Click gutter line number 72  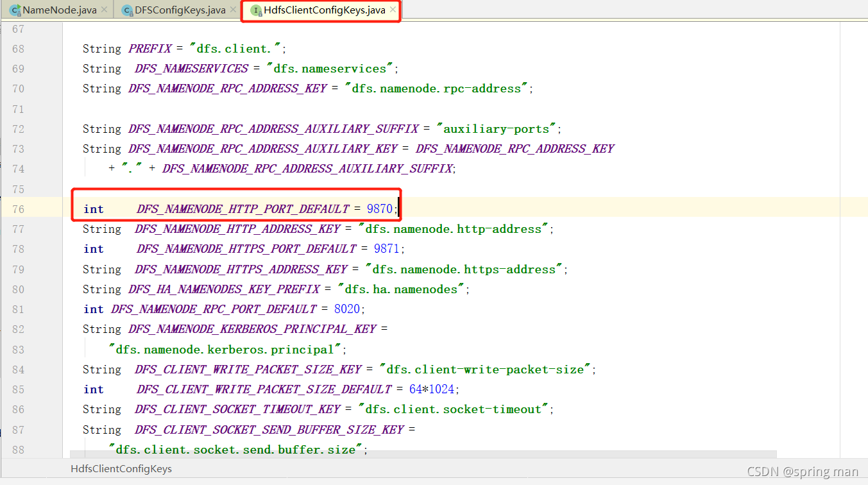tap(18, 129)
